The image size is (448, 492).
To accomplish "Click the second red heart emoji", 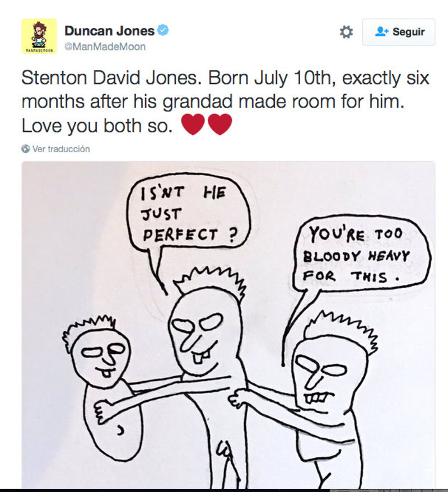I will coord(220,124).
